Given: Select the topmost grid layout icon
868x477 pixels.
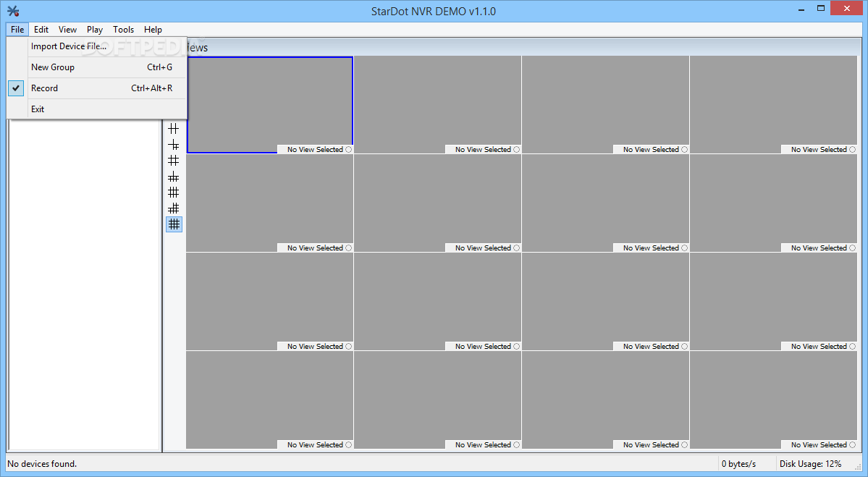Looking at the screenshot, I should (173, 128).
